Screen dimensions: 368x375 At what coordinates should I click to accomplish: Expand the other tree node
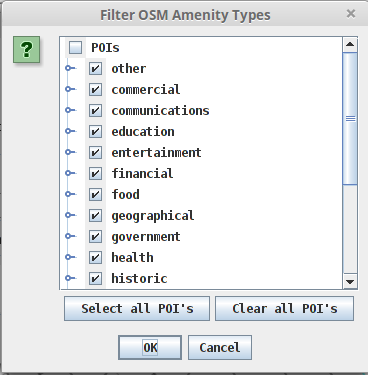(69, 68)
